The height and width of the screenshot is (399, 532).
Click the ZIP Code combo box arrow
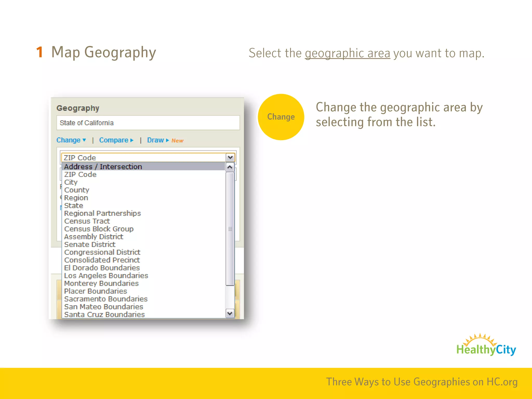click(230, 157)
